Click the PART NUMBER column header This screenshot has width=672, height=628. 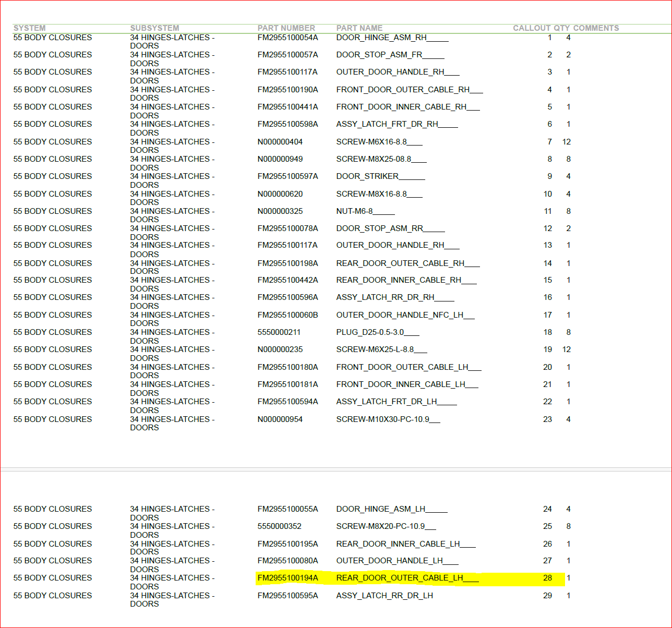[286, 28]
